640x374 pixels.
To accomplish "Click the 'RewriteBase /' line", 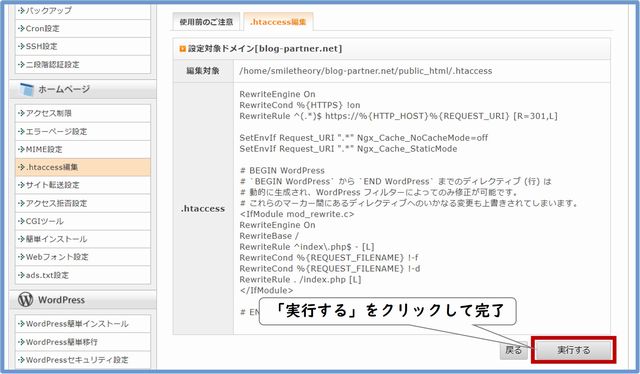I will click(x=269, y=236).
